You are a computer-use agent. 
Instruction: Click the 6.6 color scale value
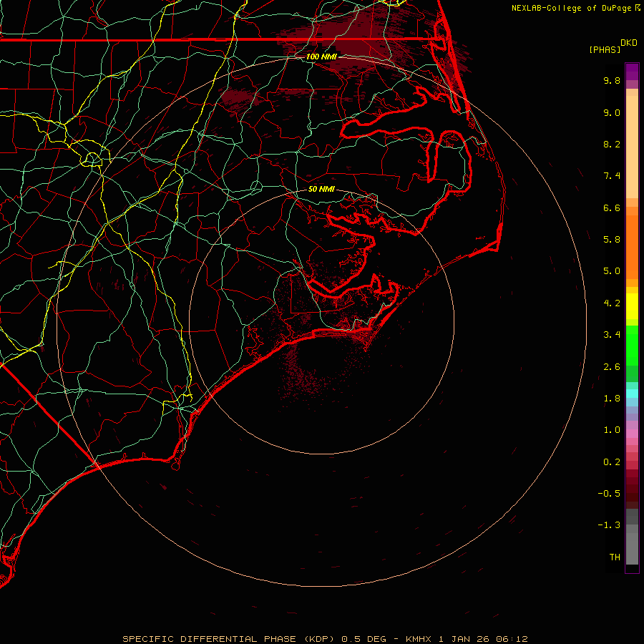click(x=612, y=208)
